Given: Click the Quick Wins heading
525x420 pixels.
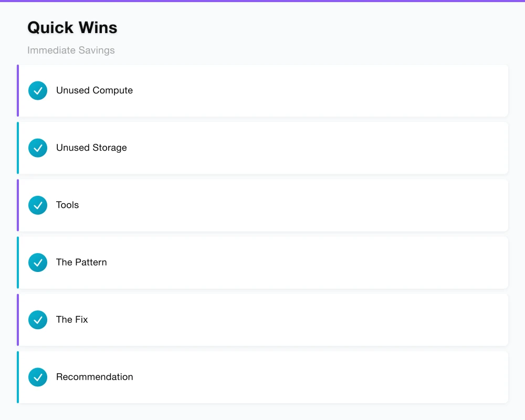Looking at the screenshot, I should [72, 27].
